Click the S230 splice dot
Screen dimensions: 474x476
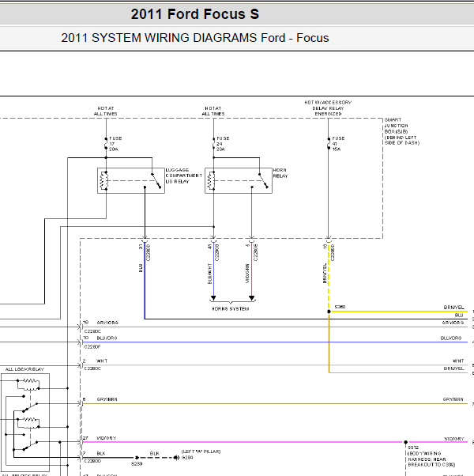(x=137, y=458)
